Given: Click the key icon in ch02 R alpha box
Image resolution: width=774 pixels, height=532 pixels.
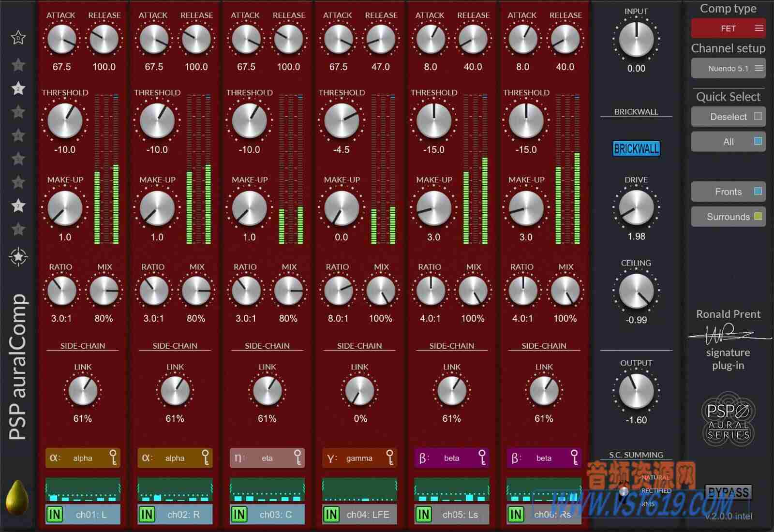Looking at the screenshot, I should click(x=205, y=458).
